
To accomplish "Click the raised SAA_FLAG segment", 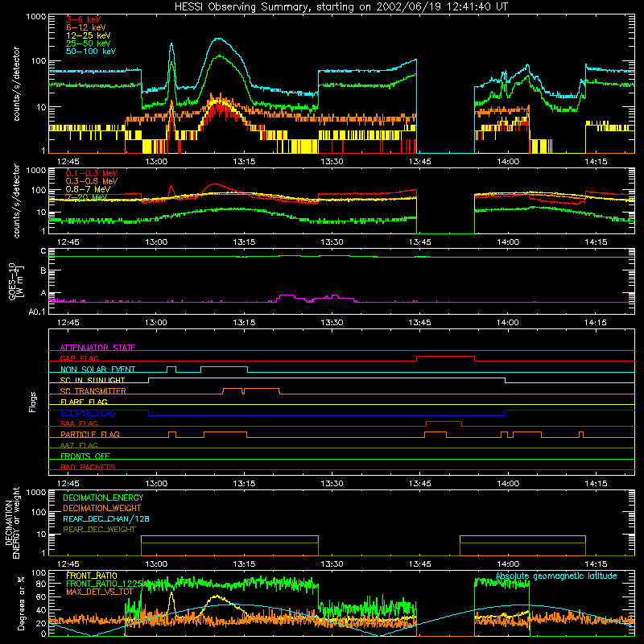I will pyautogui.click(x=444, y=422).
